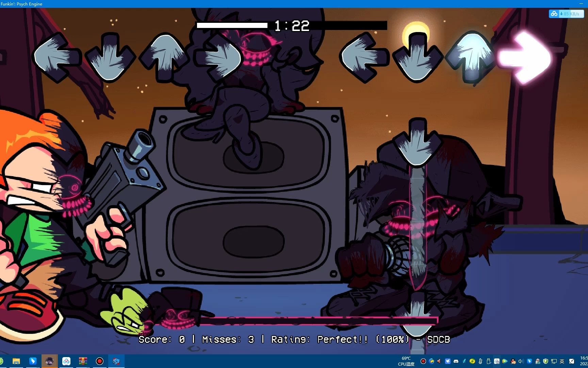
Task: Click the 1:22 song timer text
Action: click(x=292, y=26)
